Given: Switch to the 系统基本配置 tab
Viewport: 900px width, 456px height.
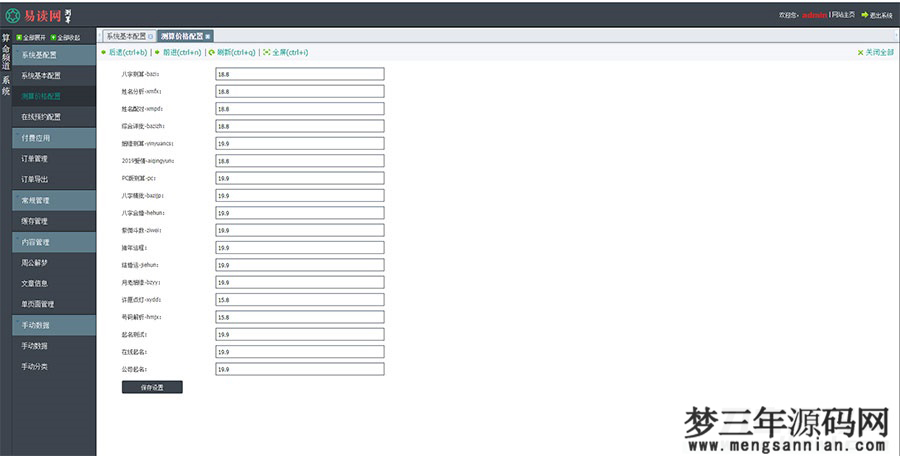Looking at the screenshot, I should point(126,36).
